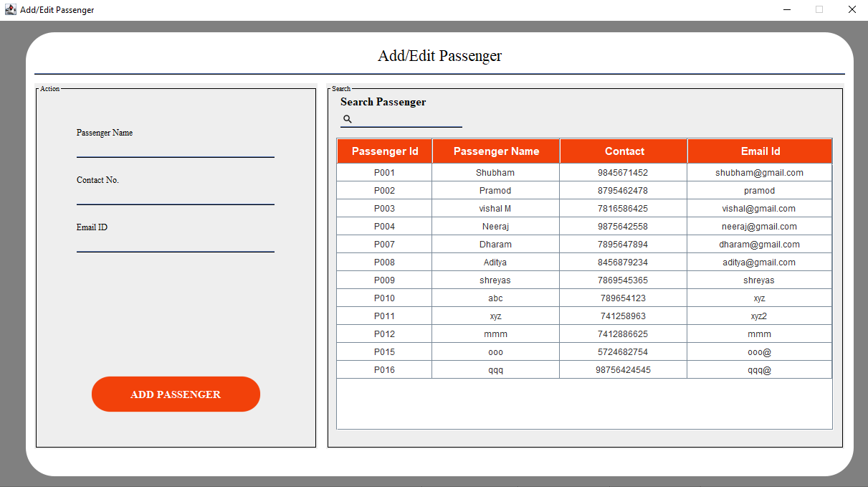Screen dimensions: 868x487
Task: Click the Contact column header
Action: coord(624,151)
